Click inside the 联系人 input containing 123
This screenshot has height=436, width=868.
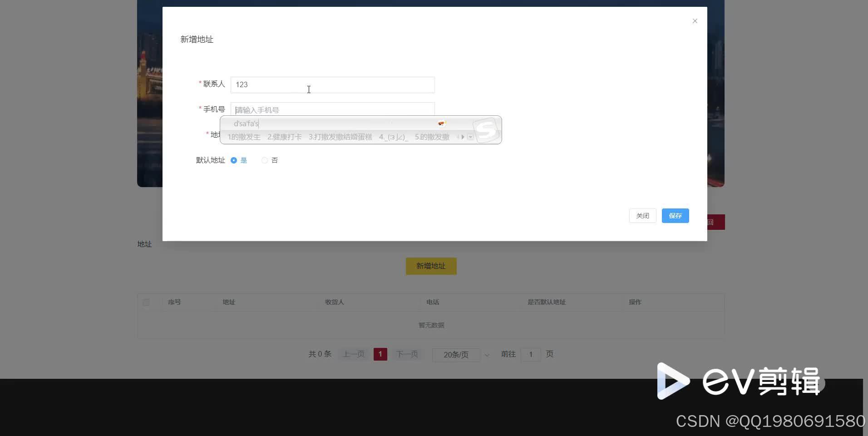coord(332,85)
